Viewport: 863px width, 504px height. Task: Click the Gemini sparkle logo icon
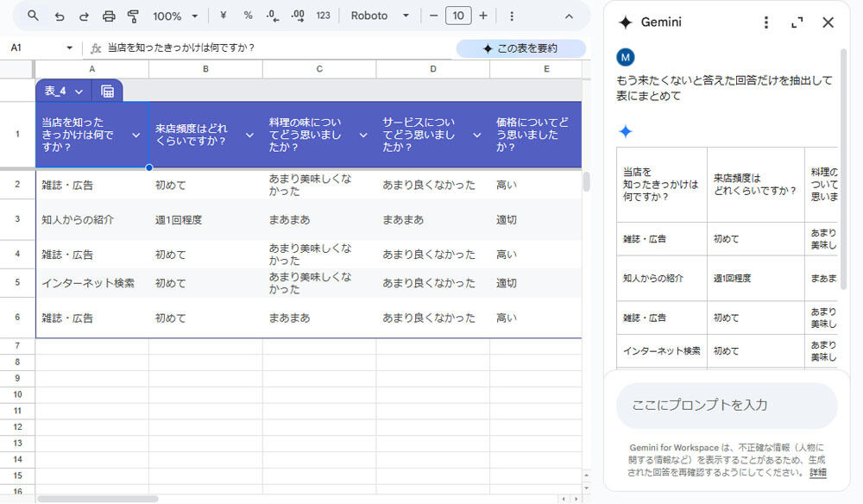pyautogui.click(x=625, y=22)
